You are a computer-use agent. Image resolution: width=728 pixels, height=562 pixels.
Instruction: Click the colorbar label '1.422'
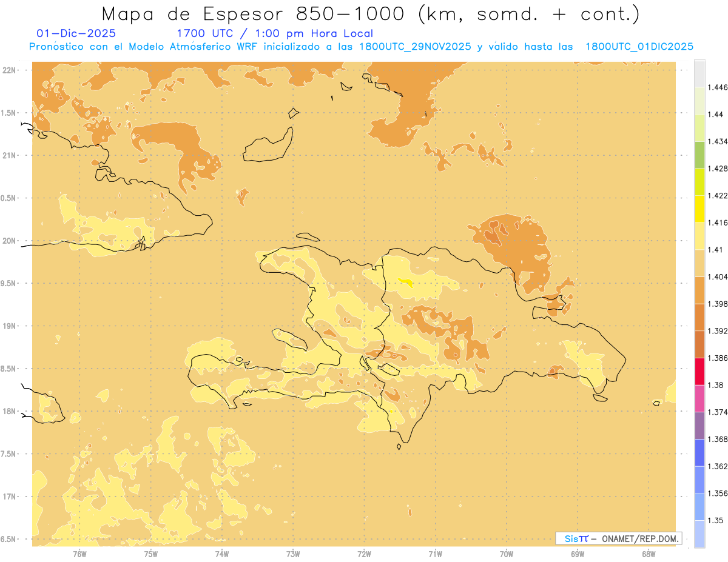coord(717,195)
